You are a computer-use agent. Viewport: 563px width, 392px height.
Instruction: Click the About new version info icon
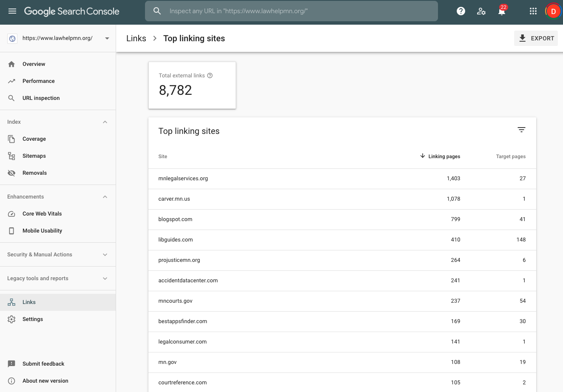click(x=11, y=381)
